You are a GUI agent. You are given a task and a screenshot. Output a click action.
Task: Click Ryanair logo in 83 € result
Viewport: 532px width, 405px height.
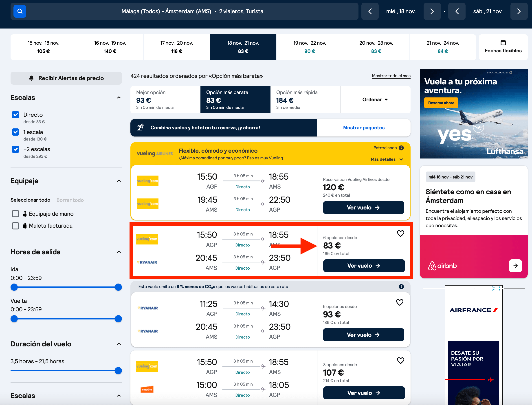[147, 262]
